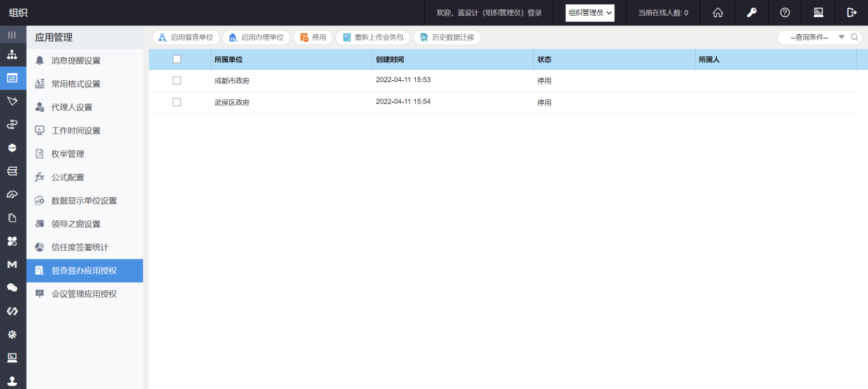
Task: Check the 成都市政府 row checkbox
Action: [176, 81]
